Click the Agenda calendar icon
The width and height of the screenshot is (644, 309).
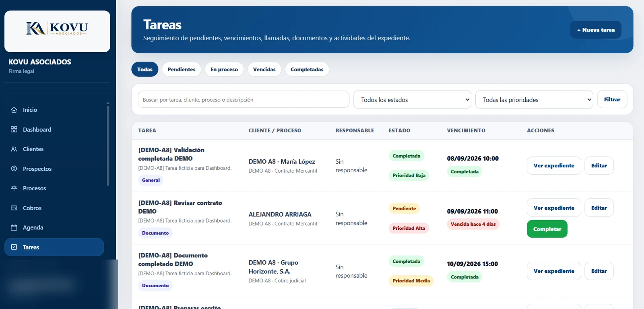[x=14, y=227]
